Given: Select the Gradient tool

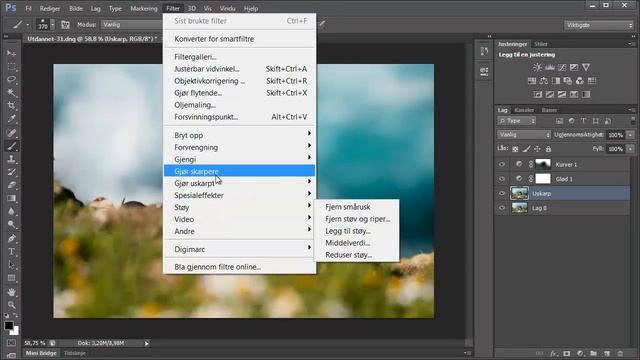Looking at the screenshot, I should 11,198.
